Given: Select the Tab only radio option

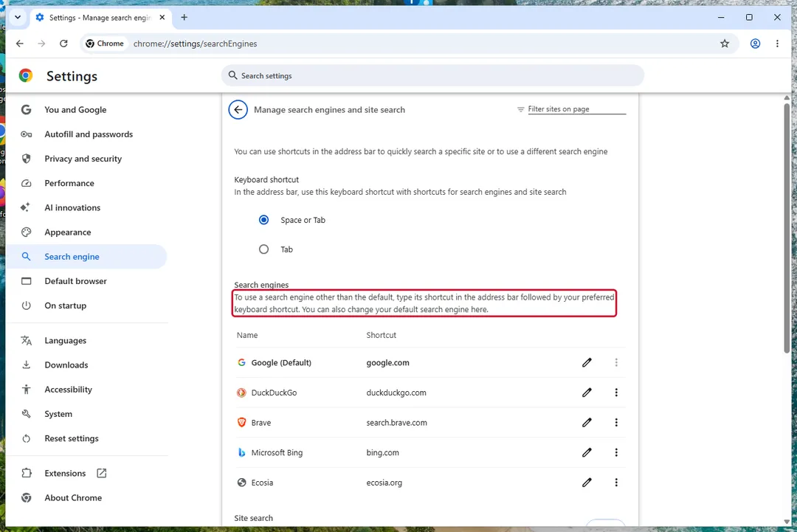Looking at the screenshot, I should coord(263,249).
